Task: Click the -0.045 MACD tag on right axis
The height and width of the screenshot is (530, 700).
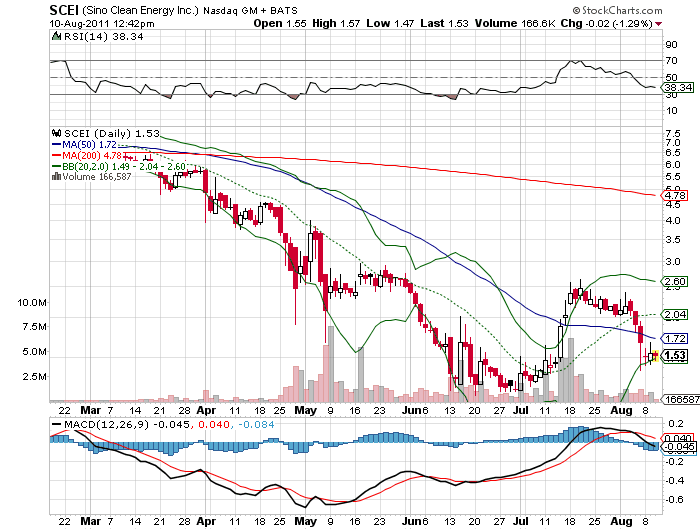Action: click(x=679, y=447)
